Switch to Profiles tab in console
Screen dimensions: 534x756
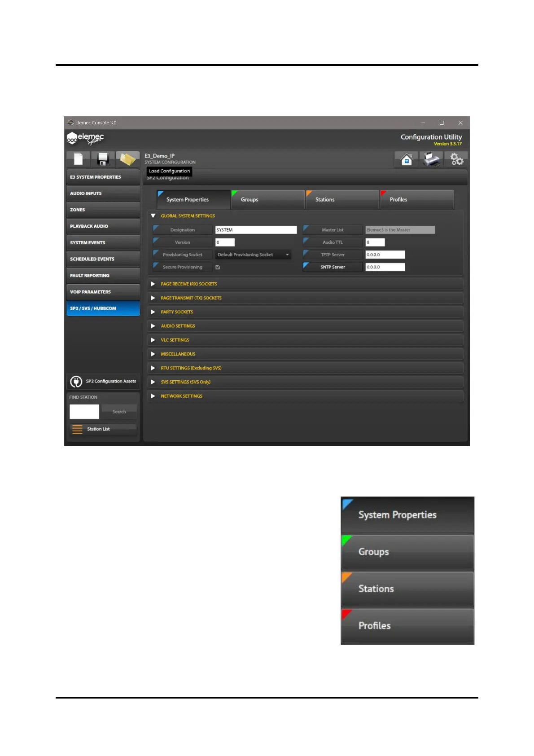pos(417,200)
